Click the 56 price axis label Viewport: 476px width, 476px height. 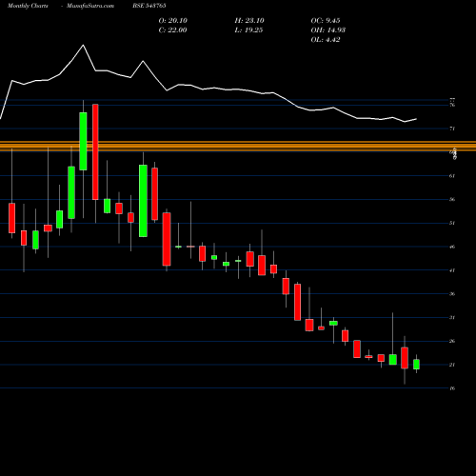click(452, 199)
